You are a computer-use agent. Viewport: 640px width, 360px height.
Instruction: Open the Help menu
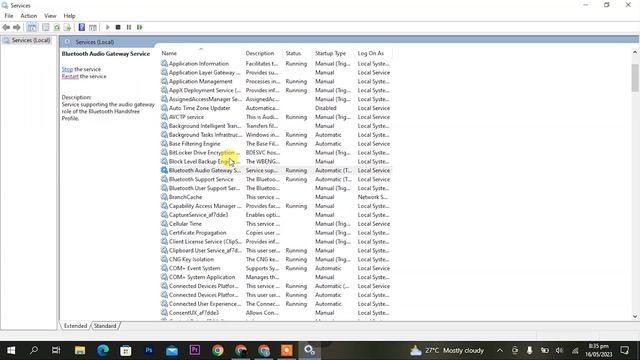[x=69, y=16]
